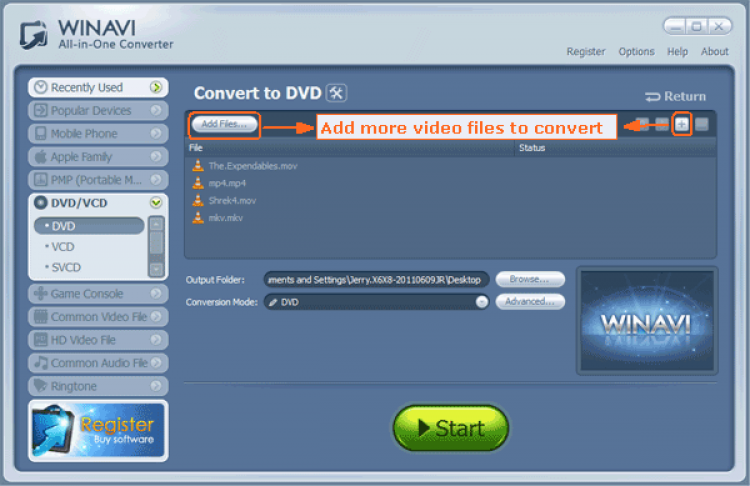Viewport: 750px width, 486px height.
Task: Open the Options menu
Action: tap(636, 52)
